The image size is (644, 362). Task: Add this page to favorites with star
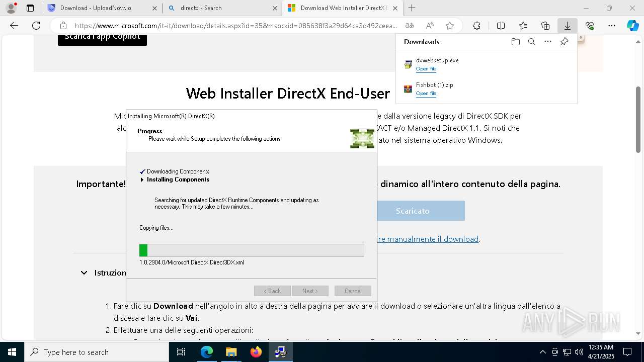coord(450,26)
